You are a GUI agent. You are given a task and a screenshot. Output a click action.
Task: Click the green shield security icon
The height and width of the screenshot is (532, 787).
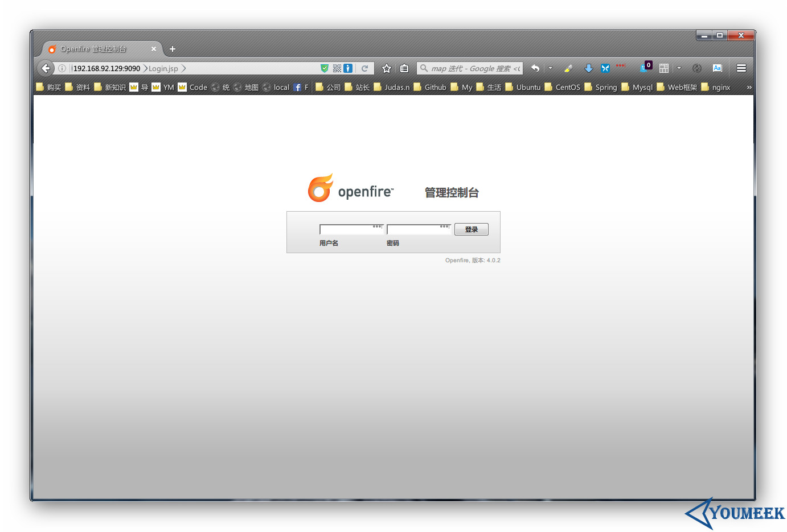[325, 68]
